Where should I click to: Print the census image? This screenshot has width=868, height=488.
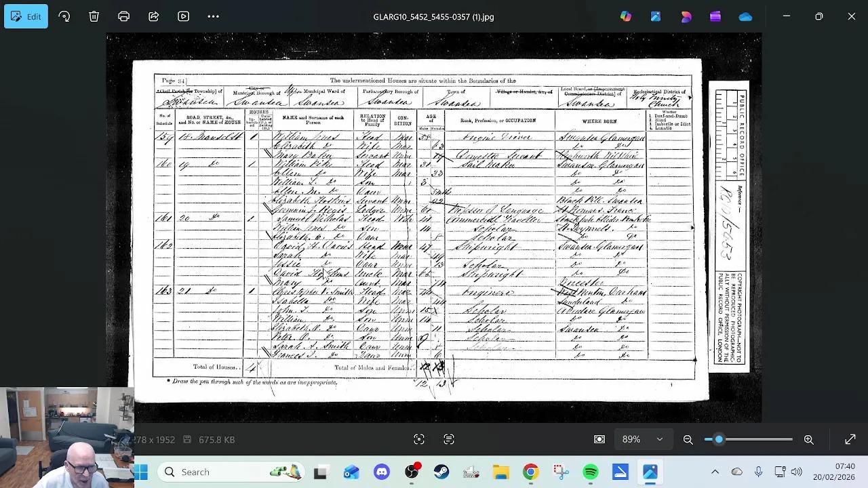tap(124, 16)
